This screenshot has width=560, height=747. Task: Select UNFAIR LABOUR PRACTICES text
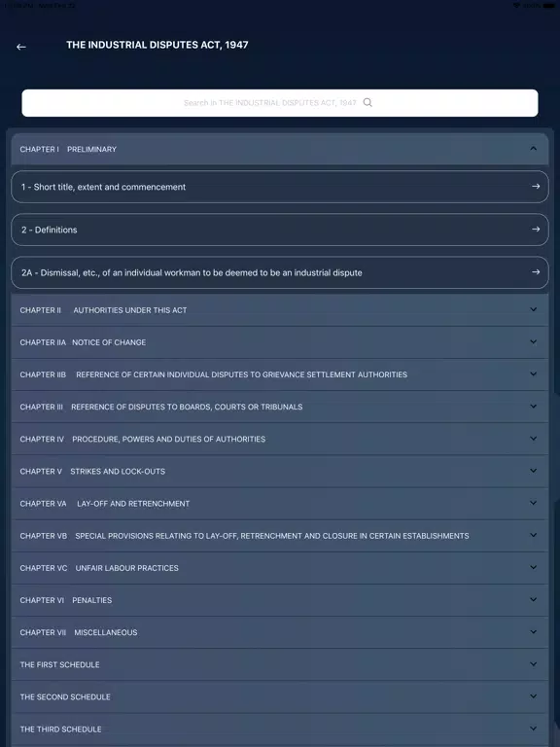coord(126,568)
